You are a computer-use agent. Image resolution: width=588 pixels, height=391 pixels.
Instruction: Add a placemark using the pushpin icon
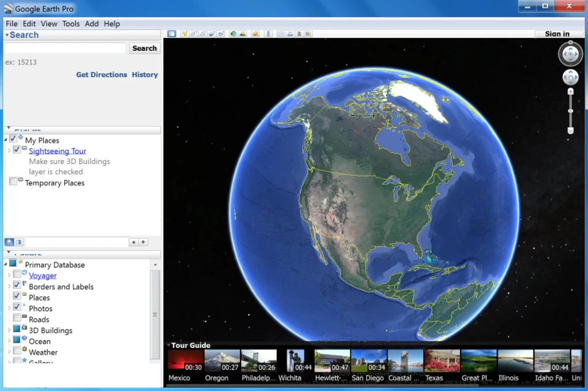click(x=184, y=34)
